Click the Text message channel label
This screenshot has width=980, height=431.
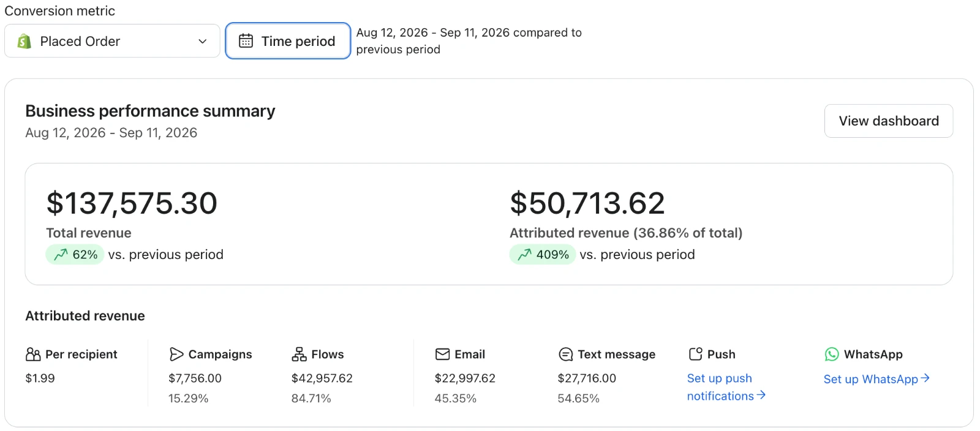tap(616, 354)
